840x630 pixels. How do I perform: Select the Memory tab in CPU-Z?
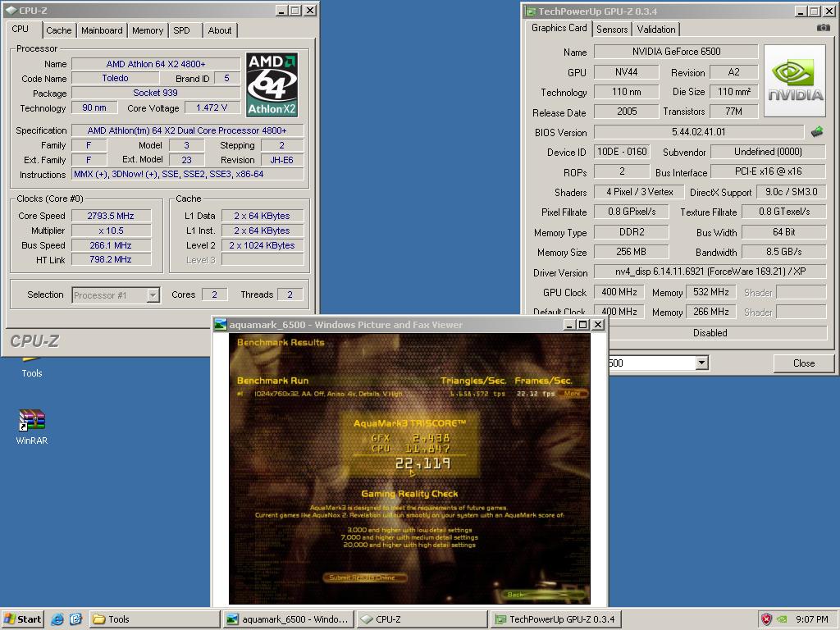(x=148, y=30)
